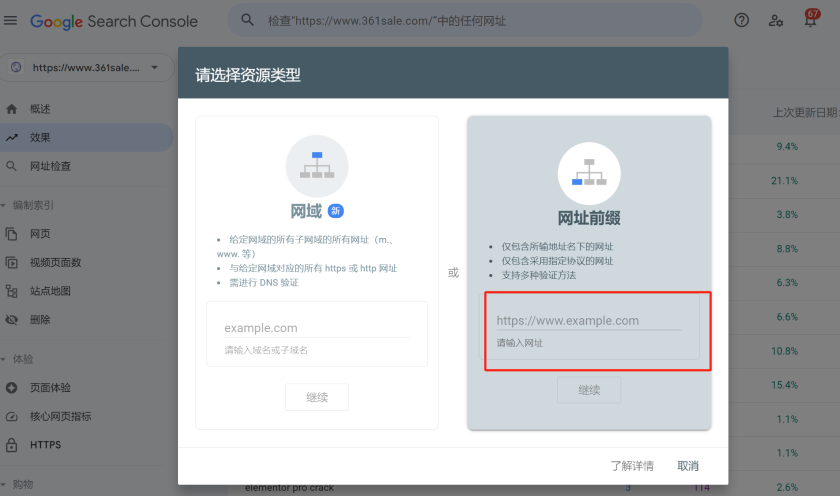
Task: Open the 了解详情 learn more link
Action: 632,466
